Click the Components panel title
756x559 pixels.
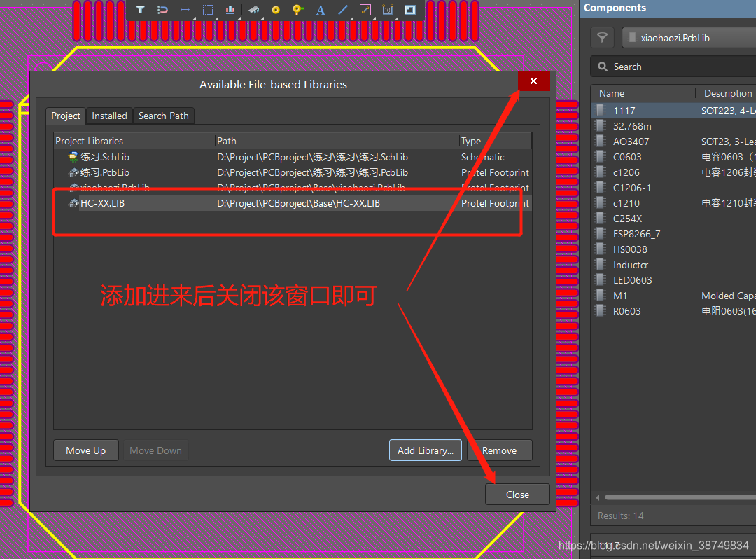click(615, 8)
